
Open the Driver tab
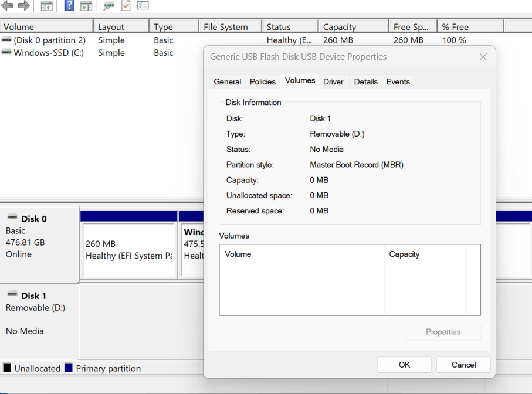(x=333, y=81)
